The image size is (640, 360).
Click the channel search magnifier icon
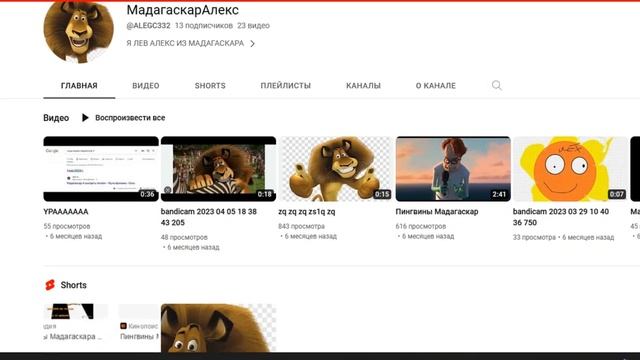tap(496, 85)
